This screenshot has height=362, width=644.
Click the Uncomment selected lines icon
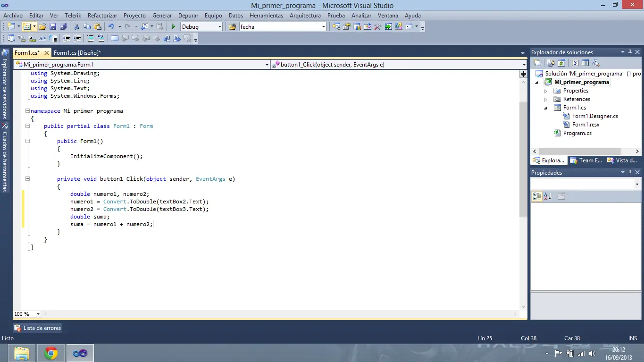(x=100, y=38)
